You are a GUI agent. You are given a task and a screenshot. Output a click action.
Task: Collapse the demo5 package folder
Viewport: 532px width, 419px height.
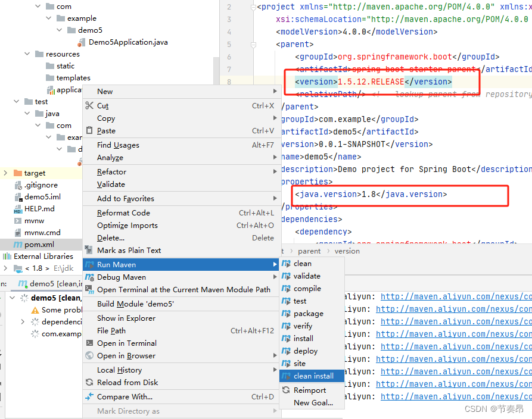60,30
